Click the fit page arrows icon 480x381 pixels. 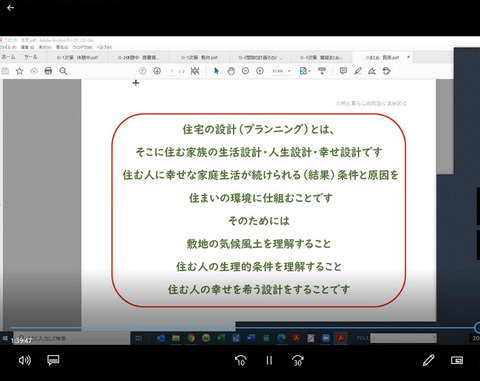click(x=195, y=71)
